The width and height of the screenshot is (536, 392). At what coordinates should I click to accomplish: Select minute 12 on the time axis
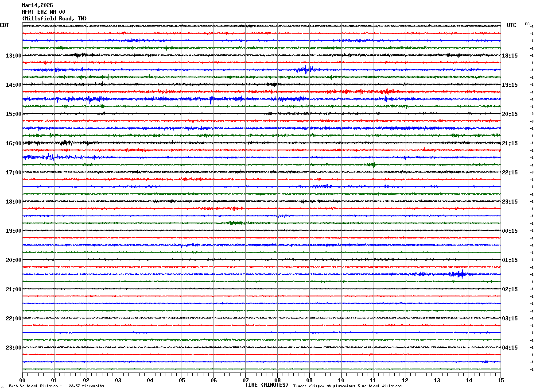(x=405, y=380)
